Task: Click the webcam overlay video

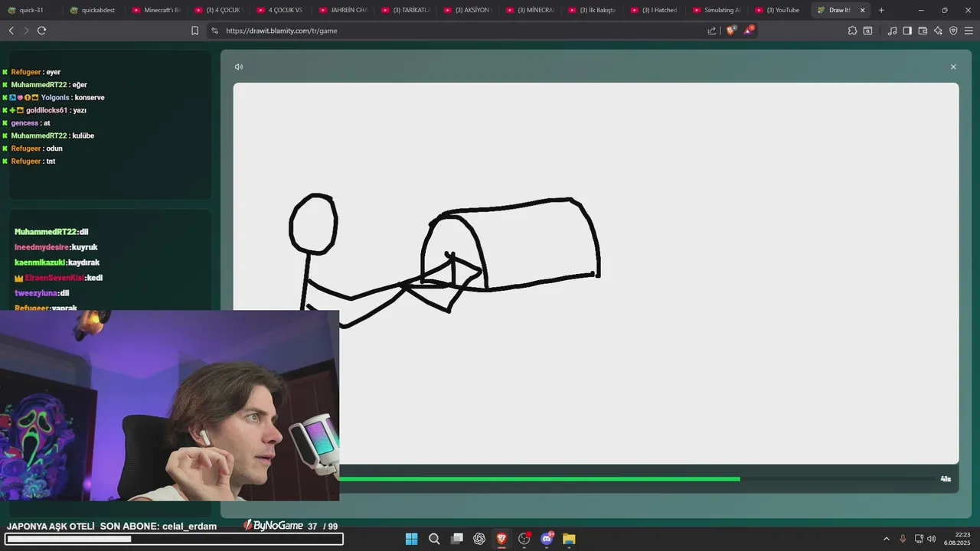Action: [169, 406]
